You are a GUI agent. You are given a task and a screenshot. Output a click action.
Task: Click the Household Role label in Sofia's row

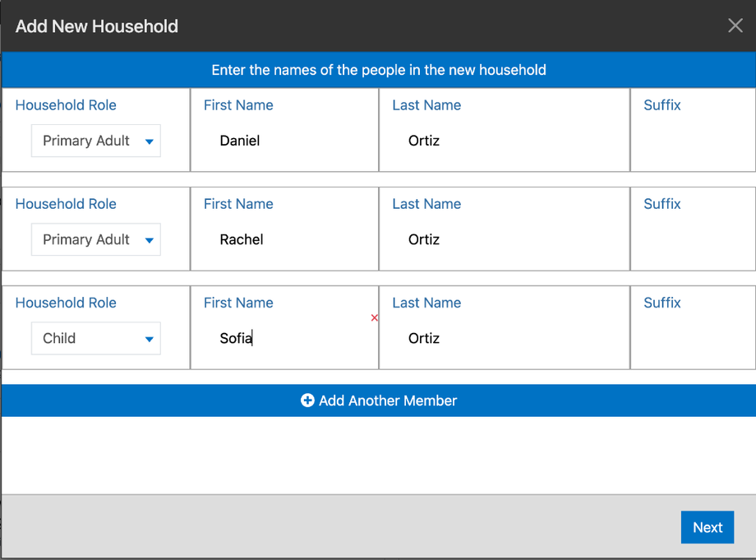click(66, 303)
